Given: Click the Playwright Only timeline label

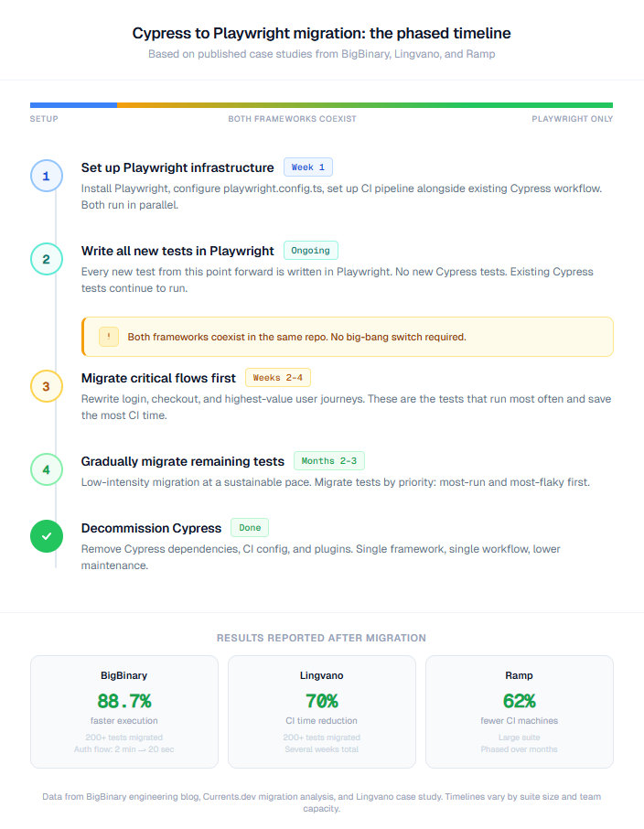Looking at the screenshot, I should [572, 119].
